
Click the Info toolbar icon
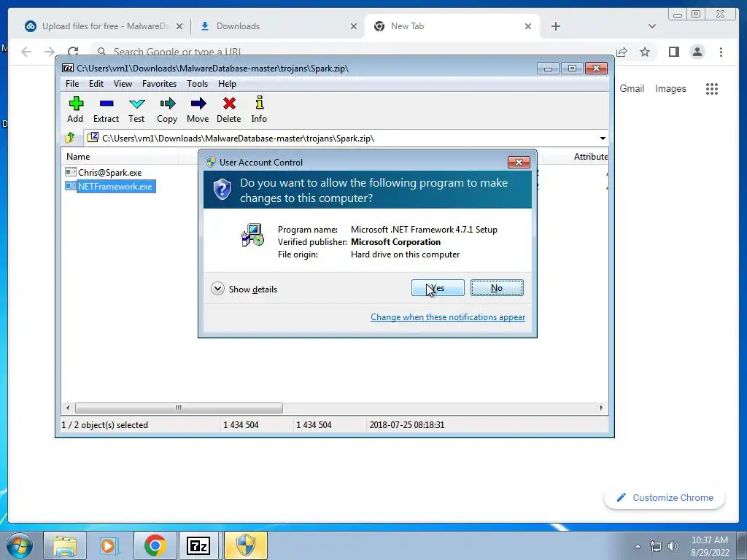click(x=259, y=109)
